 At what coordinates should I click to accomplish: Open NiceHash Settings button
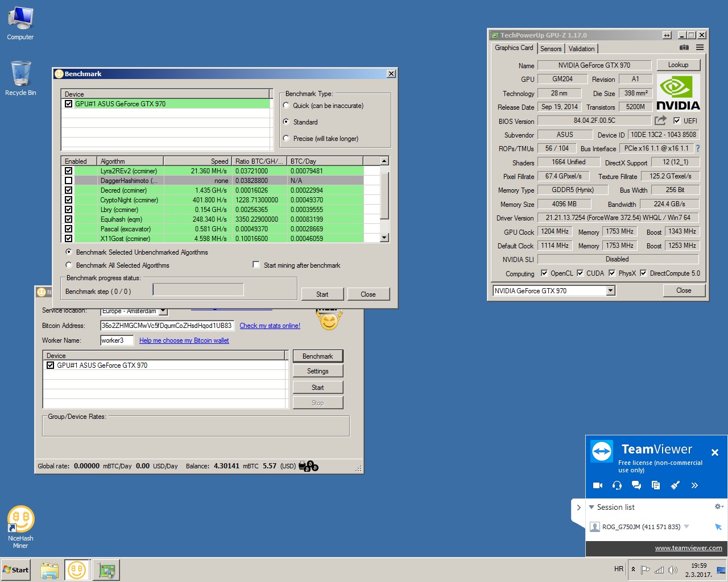(x=318, y=371)
